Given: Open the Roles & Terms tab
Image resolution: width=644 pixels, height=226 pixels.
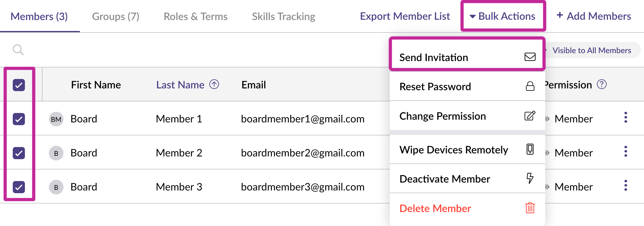Looking at the screenshot, I should pyautogui.click(x=196, y=16).
